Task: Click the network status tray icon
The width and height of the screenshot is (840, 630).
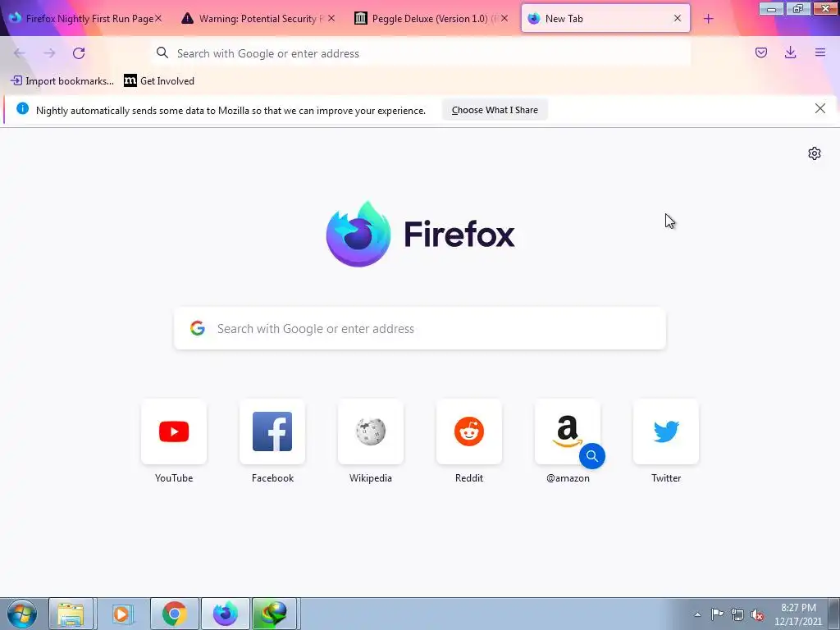Action: 737,614
